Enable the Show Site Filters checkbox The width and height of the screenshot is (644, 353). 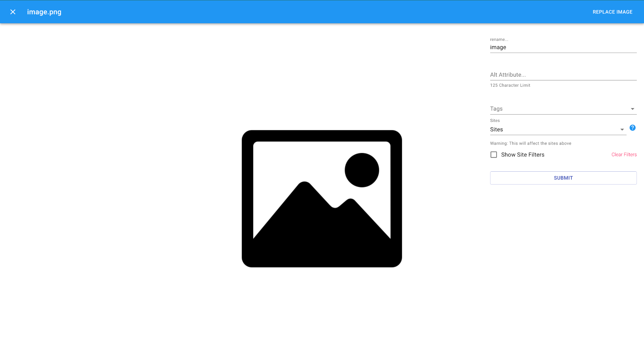click(x=494, y=155)
